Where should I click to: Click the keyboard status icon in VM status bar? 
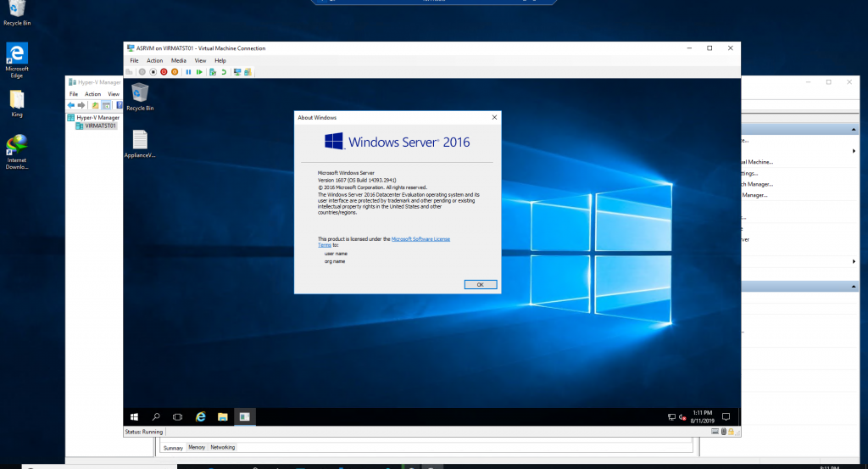click(x=715, y=432)
